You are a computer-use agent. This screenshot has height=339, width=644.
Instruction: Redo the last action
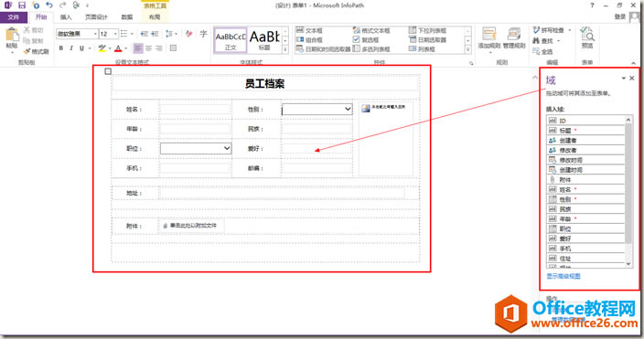pos(62,5)
